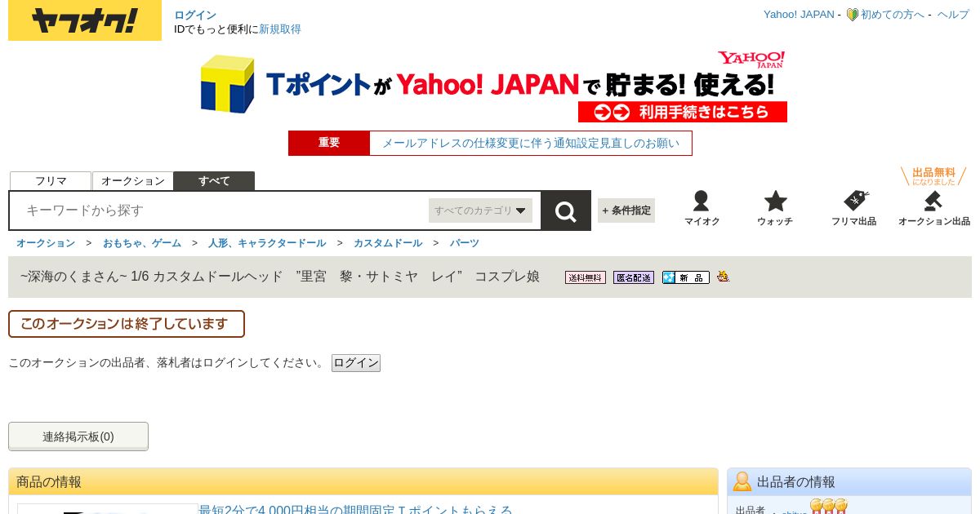Click the 新規取得 link
This screenshot has height=514, width=980.
coord(280,29)
